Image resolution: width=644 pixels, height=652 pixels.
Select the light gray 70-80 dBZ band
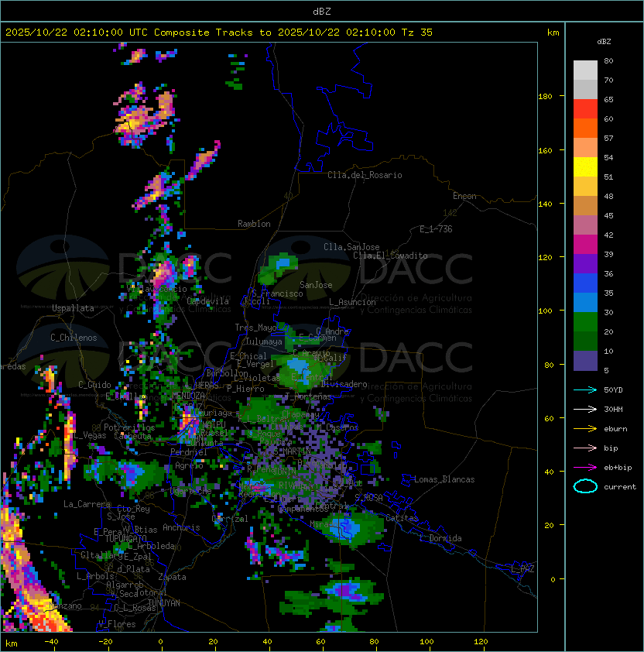click(585, 70)
